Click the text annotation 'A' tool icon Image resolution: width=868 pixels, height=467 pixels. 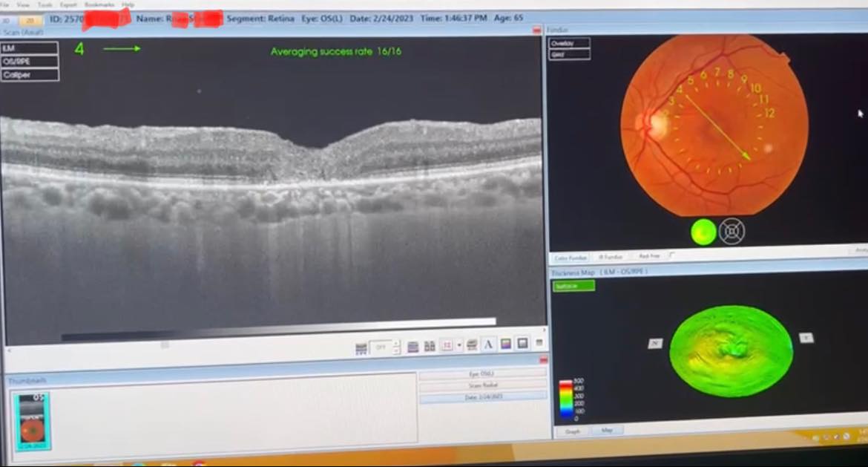(488, 344)
